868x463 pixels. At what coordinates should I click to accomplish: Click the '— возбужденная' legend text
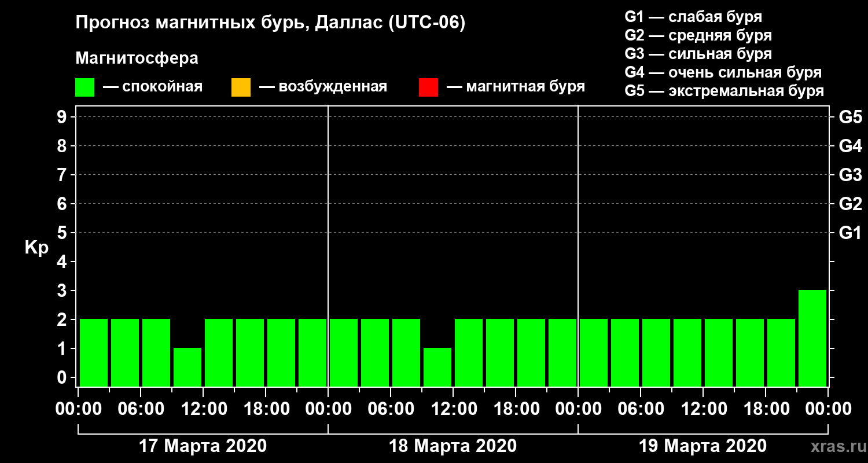click(323, 87)
